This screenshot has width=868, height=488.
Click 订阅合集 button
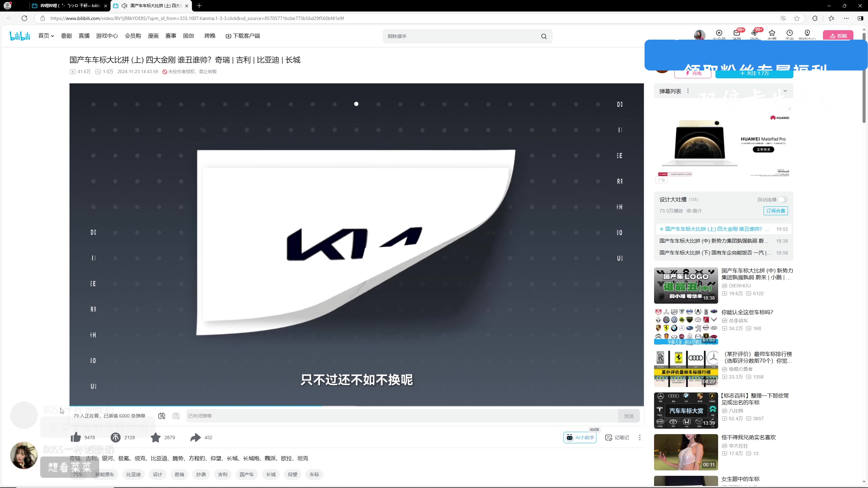775,211
